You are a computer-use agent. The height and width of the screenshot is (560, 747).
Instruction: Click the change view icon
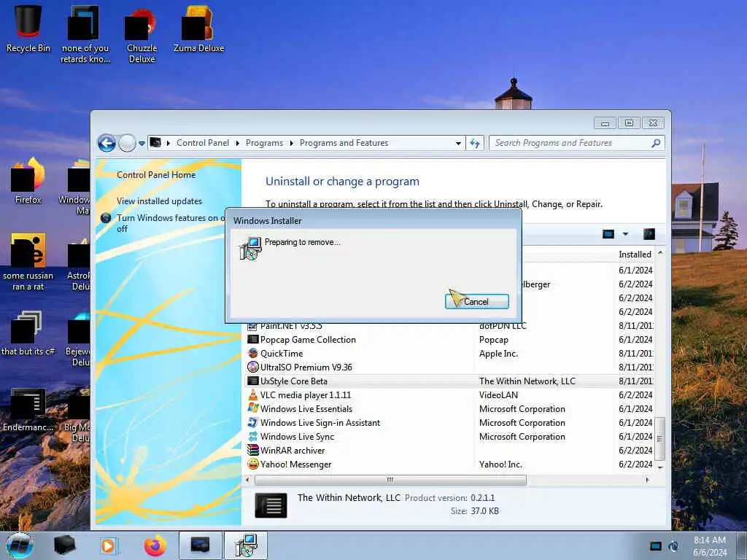608,234
